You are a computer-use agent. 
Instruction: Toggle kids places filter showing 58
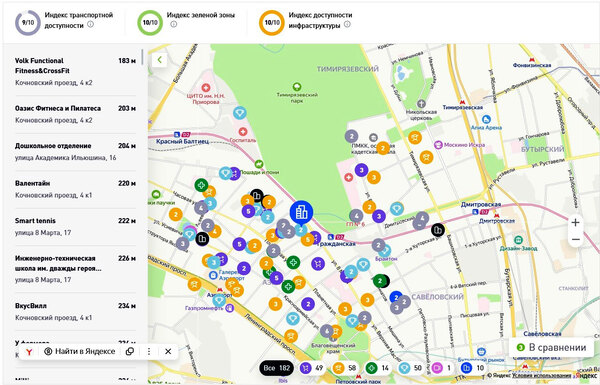pyautogui.click(x=345, y=368)
